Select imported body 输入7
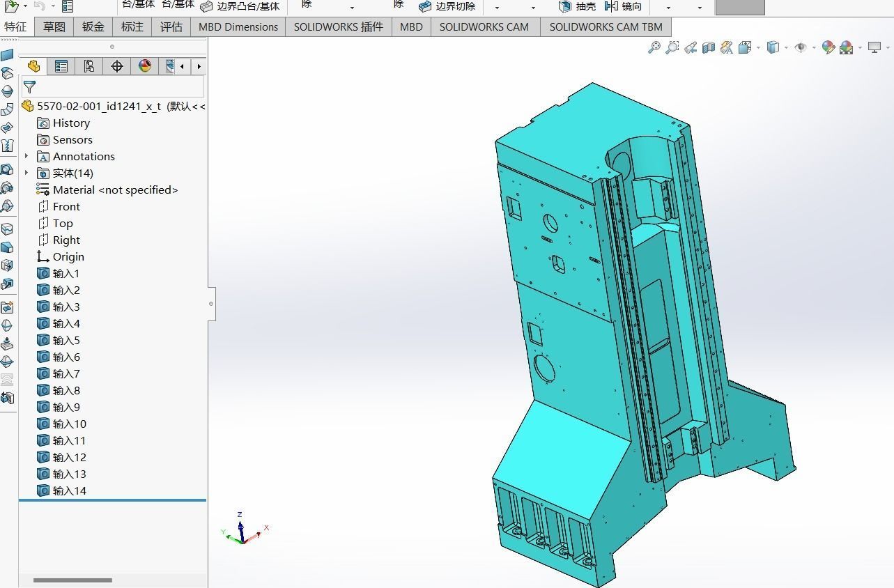894x588 pixels. tap(66, 373)
